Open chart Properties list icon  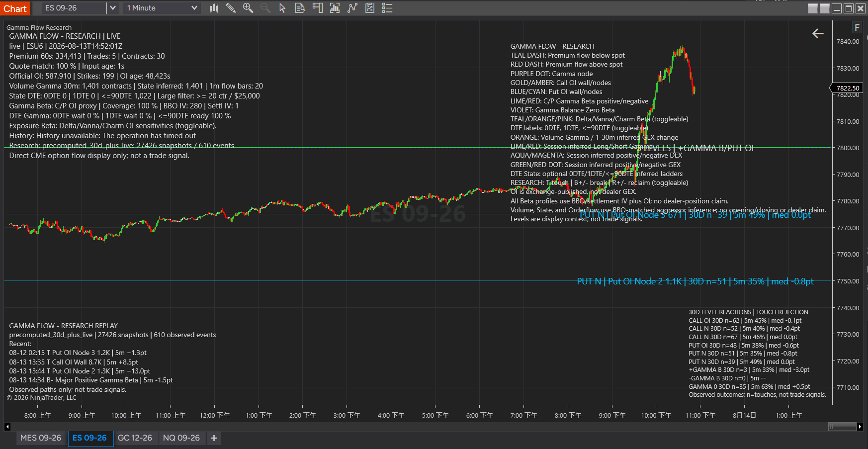[387, 8]
